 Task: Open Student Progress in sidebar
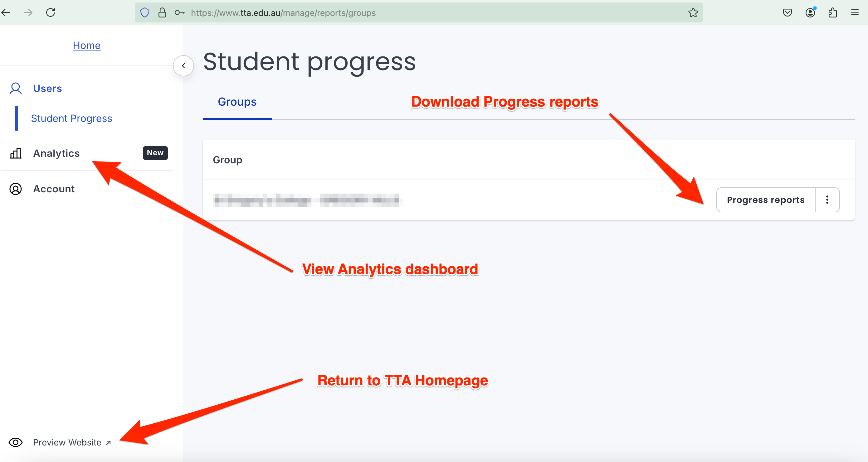point(71,118)
